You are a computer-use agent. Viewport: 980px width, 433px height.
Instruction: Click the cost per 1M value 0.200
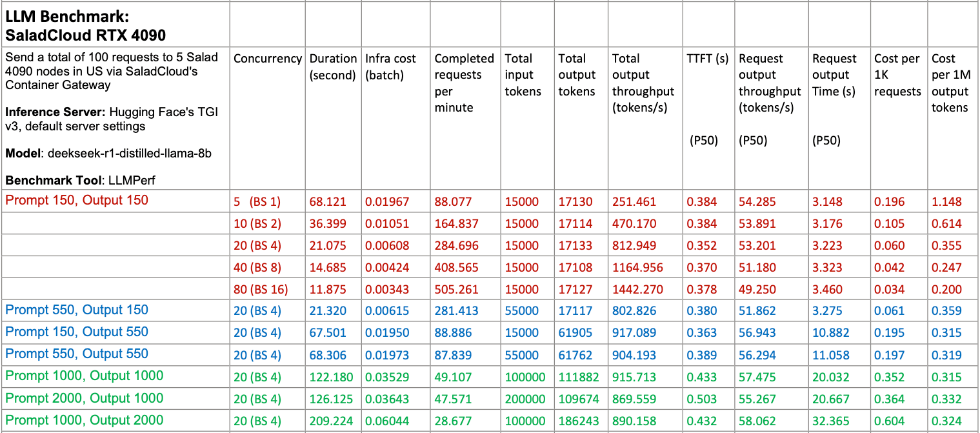coord(947,290)
